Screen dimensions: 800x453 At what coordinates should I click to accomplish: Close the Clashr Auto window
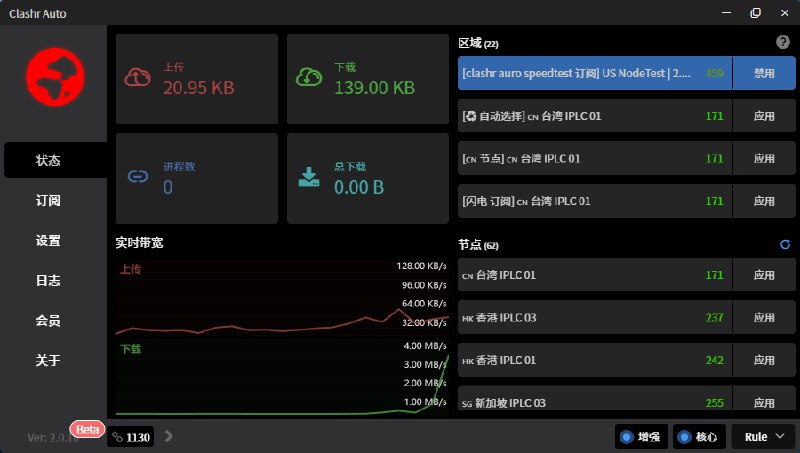785,13
